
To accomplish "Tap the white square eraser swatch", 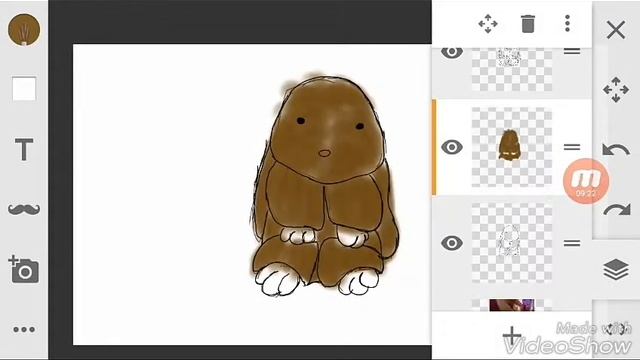I will coord(24,89).
